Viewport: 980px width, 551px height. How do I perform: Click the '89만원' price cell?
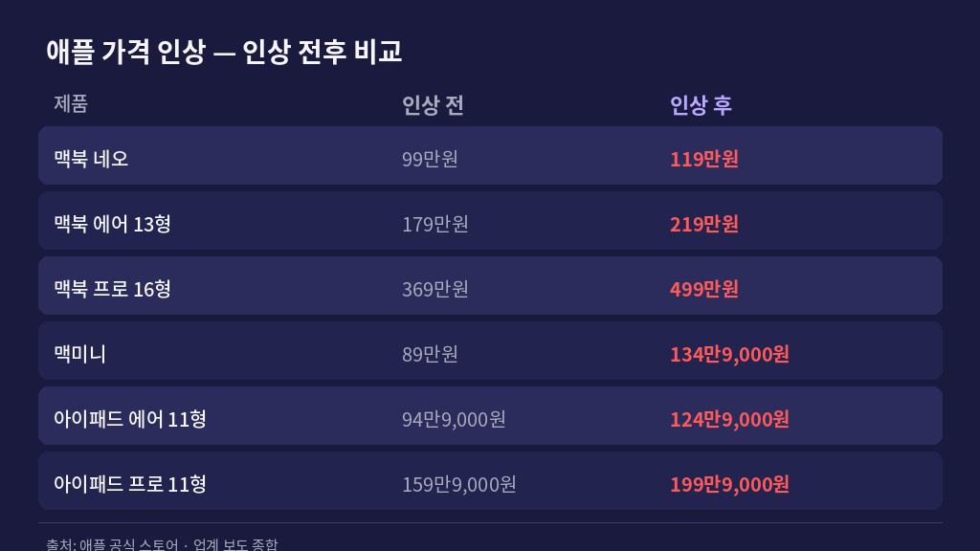tap(430, 354)
